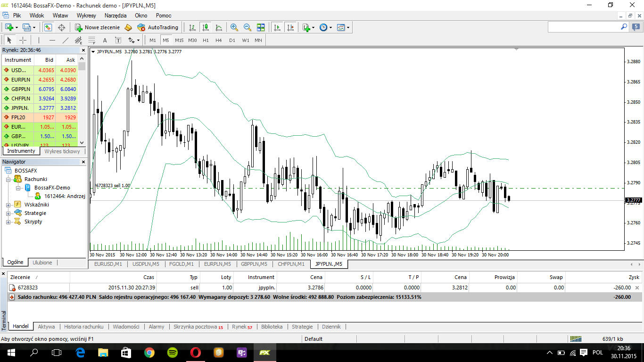Select the equidistant channel tool
The height and width of the screenshot is (362, 644).
coord(79,40)
